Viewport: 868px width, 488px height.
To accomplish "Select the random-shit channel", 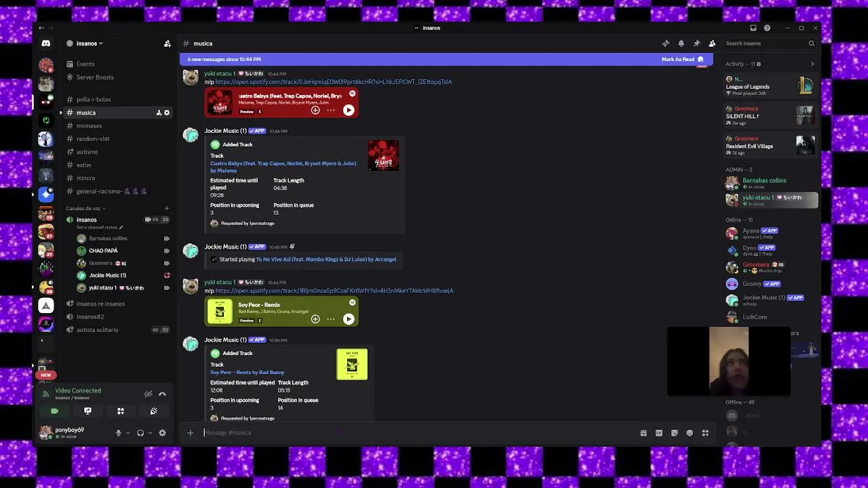I will click(93, 139).
